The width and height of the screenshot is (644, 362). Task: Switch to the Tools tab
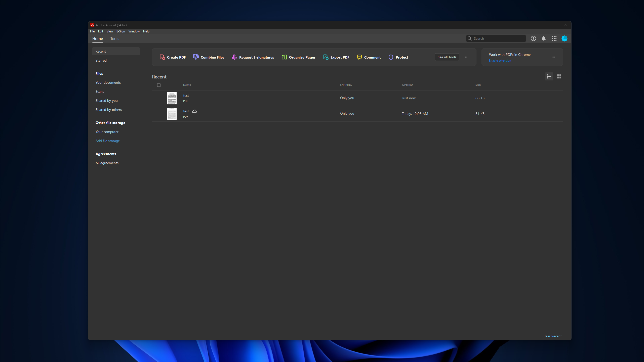115,38
